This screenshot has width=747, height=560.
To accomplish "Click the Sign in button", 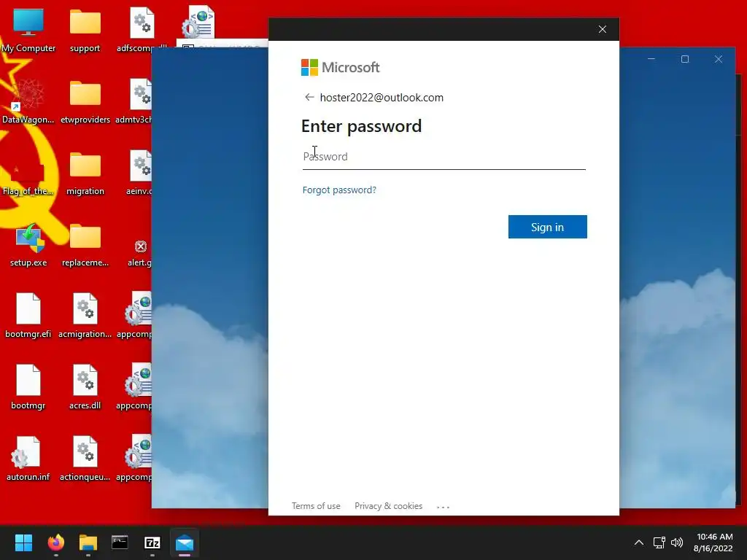I will coord(547,227).
